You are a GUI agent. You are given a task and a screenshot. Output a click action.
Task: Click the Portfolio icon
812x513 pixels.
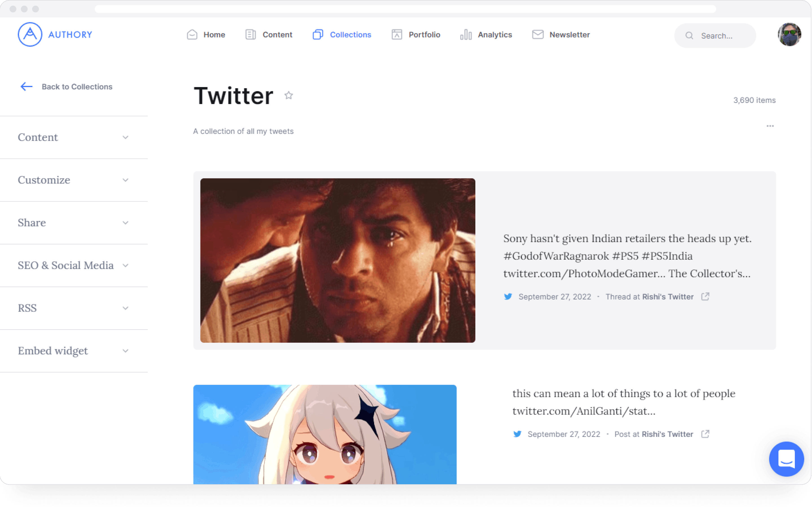[397, 34]
